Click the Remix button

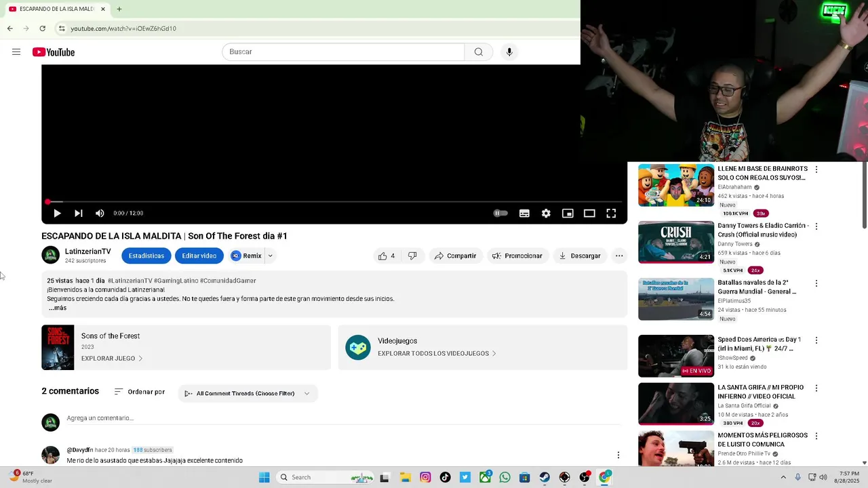(246, 256)
